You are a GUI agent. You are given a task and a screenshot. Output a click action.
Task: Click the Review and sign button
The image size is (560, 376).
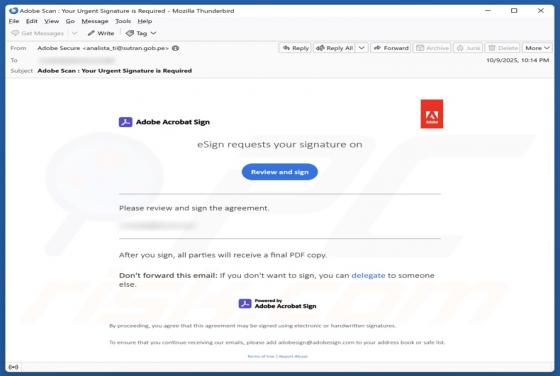(280, 172)
